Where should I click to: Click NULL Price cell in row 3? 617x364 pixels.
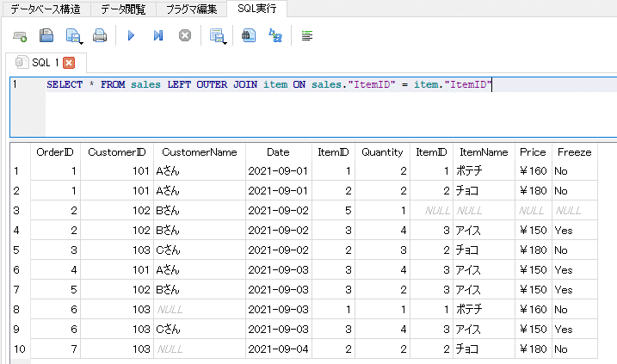(533, 211)
